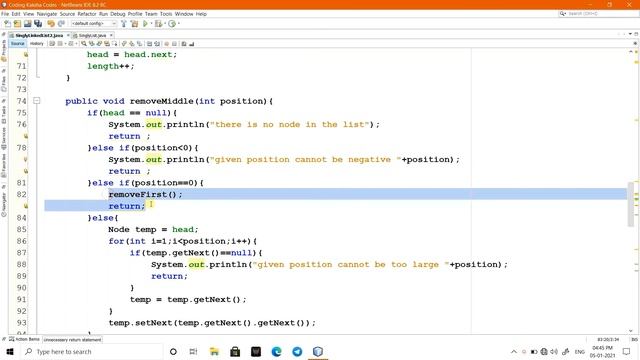The image size is (640, 360).
Task: Open the Back history dropdown arrow
Action: tap(65, 44)
